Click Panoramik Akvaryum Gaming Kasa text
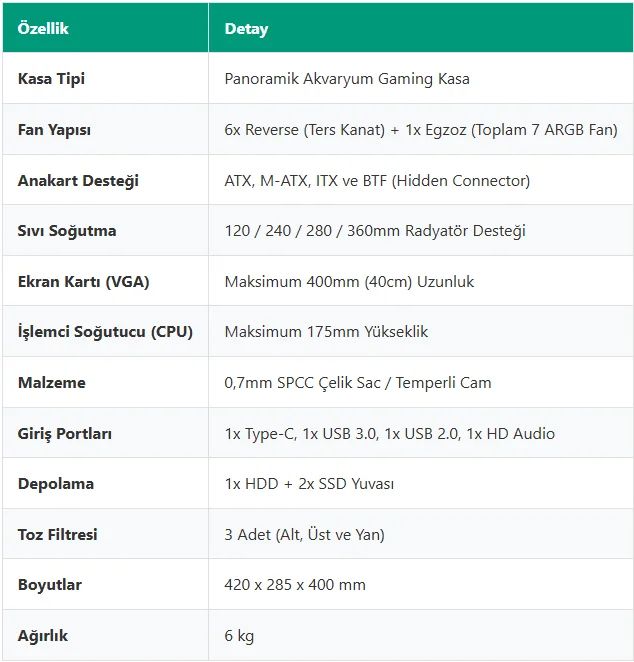 tap(347, 79)
